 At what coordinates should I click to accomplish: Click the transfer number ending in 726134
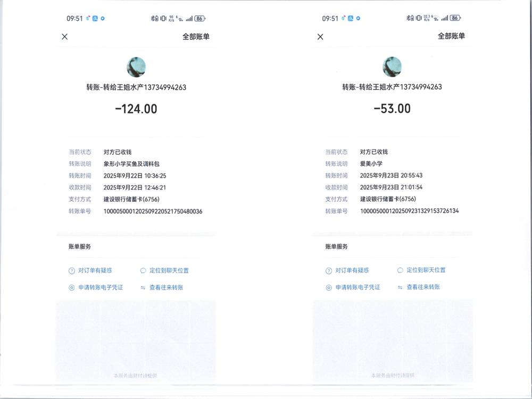[409, 211]
